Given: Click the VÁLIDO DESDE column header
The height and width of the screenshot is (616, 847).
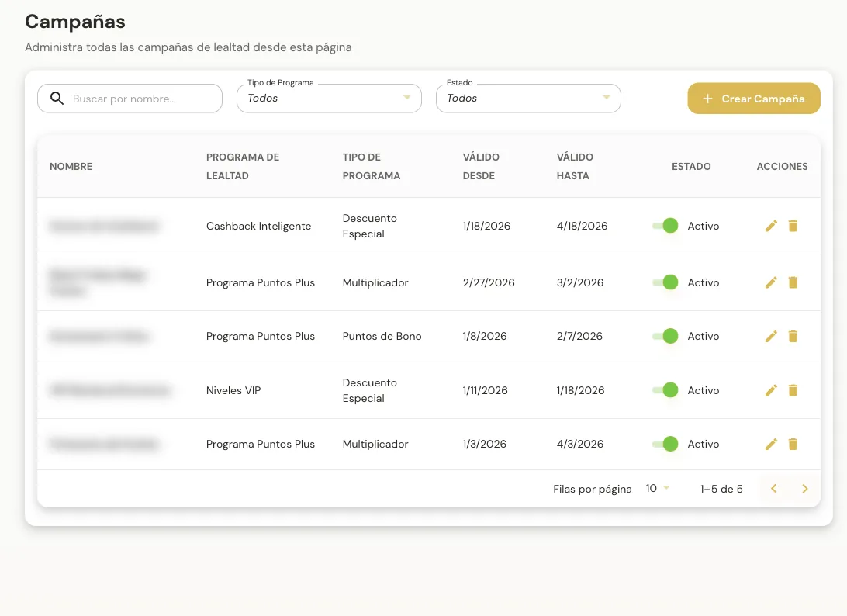Looking at the screenshot, I should 481,167.
